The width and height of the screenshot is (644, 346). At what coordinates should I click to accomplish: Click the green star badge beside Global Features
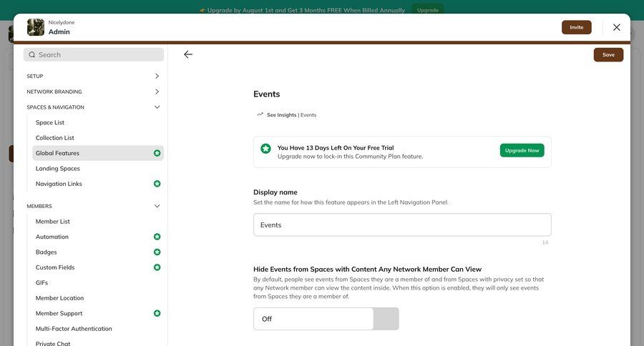point(157,153)
